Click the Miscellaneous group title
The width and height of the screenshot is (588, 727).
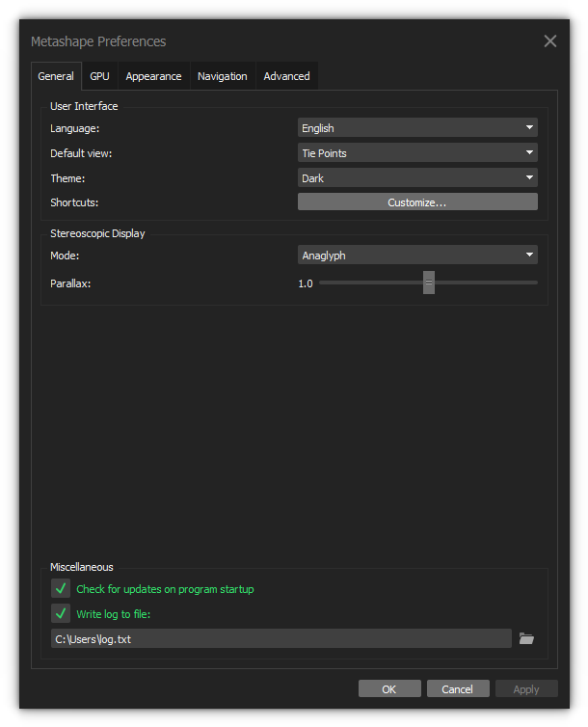click(82, 567)
